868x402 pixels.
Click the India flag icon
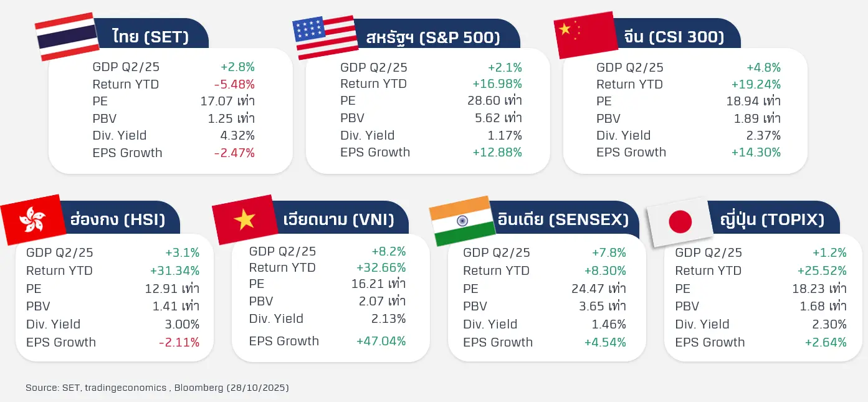coord(462,221)
